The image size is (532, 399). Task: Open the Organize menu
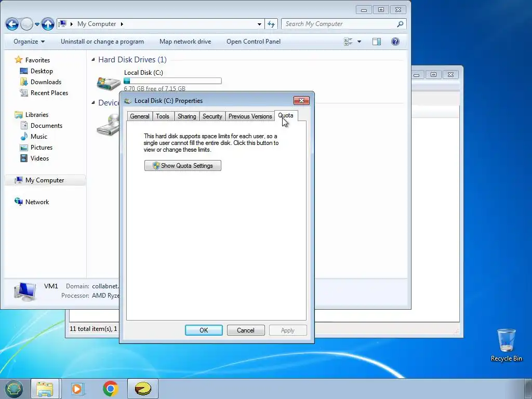(29, 42)
